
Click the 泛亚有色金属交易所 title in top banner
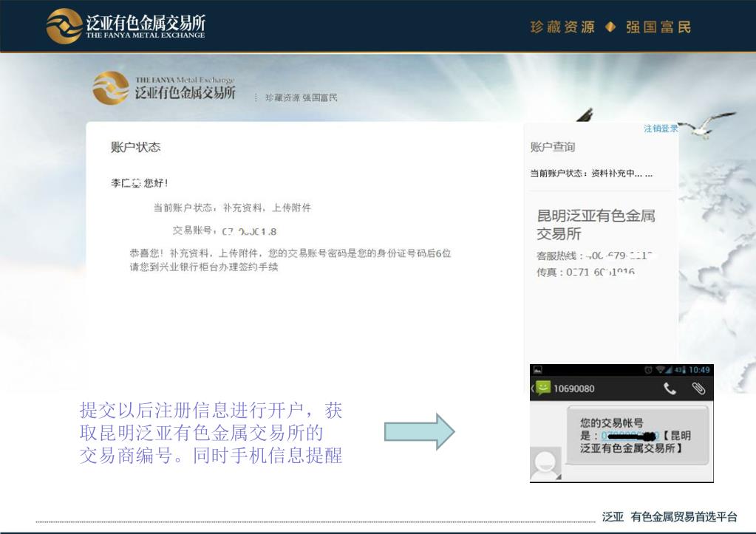[x=146, y=23]
